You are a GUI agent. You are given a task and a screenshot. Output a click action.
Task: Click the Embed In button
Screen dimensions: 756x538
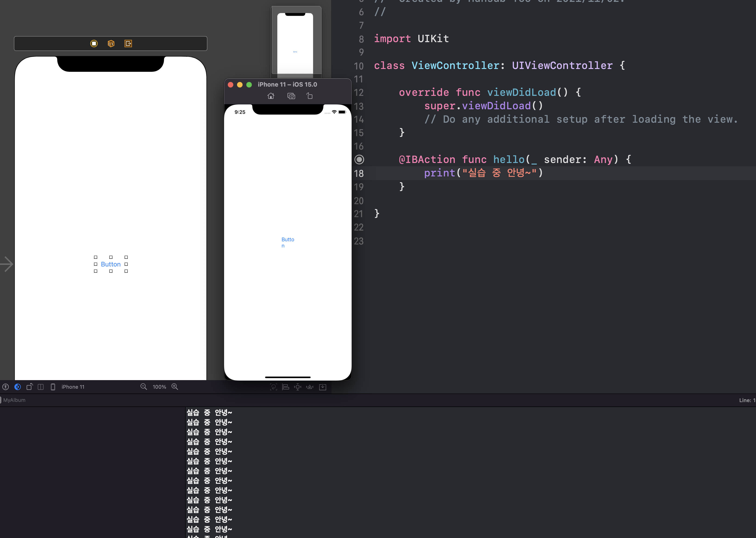click(323, 387)
